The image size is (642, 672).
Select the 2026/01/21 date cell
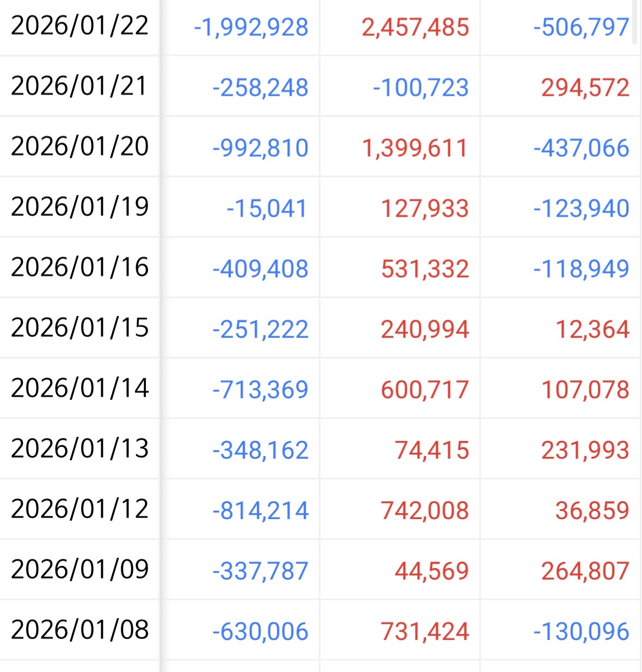pos(80,86)
